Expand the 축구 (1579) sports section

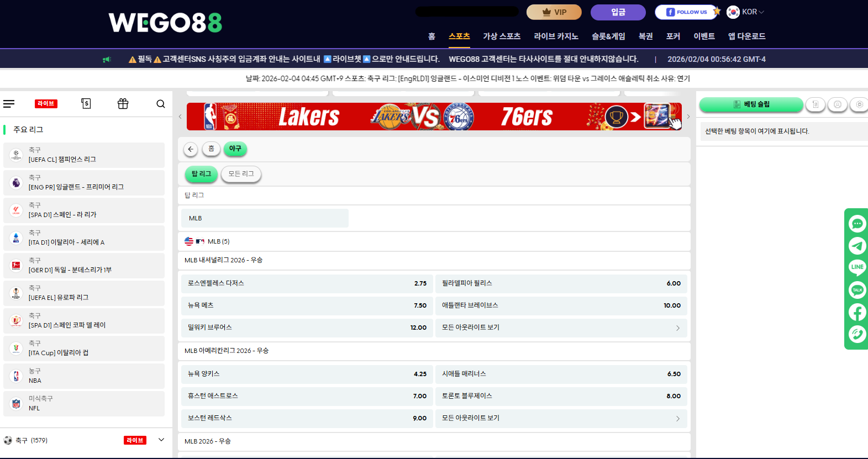161,440
